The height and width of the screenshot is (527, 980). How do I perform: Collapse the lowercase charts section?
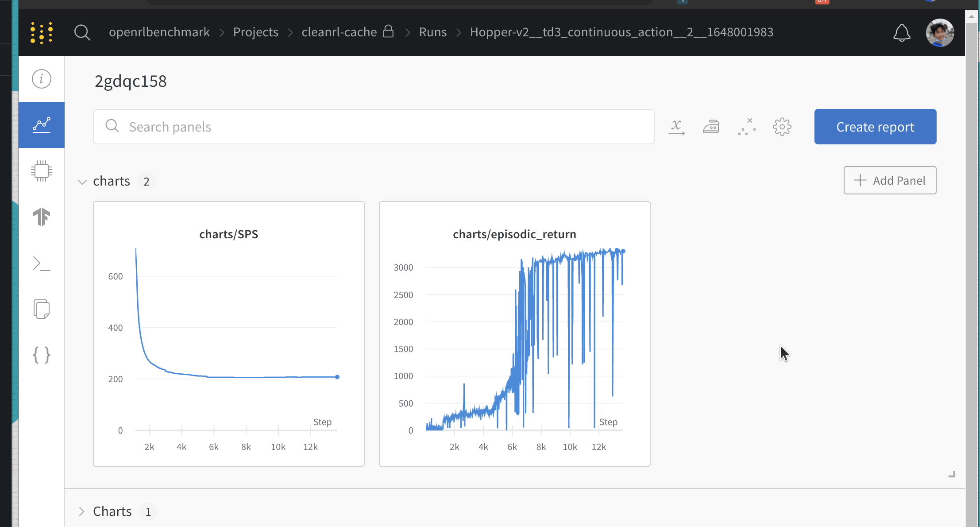(82, 182)
